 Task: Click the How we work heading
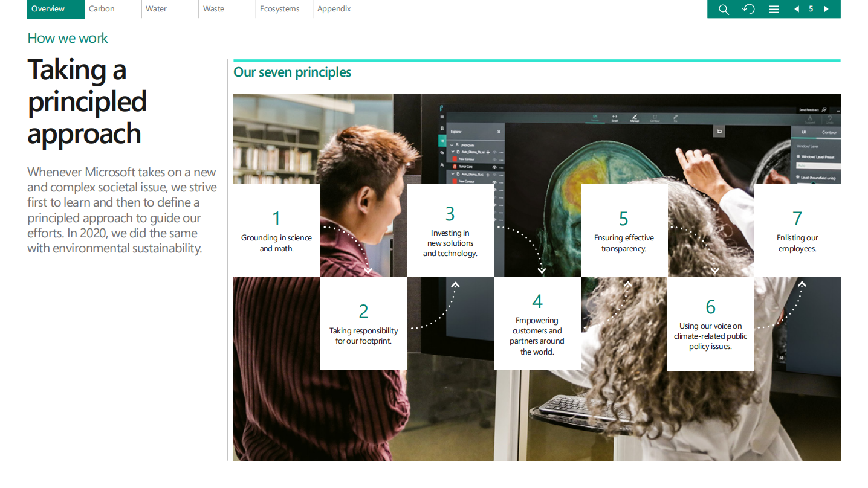[68, 38]
